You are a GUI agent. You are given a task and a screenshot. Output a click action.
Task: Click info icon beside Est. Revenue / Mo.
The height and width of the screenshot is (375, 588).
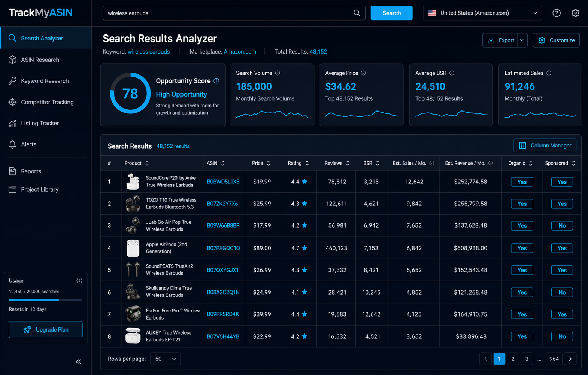491,163
